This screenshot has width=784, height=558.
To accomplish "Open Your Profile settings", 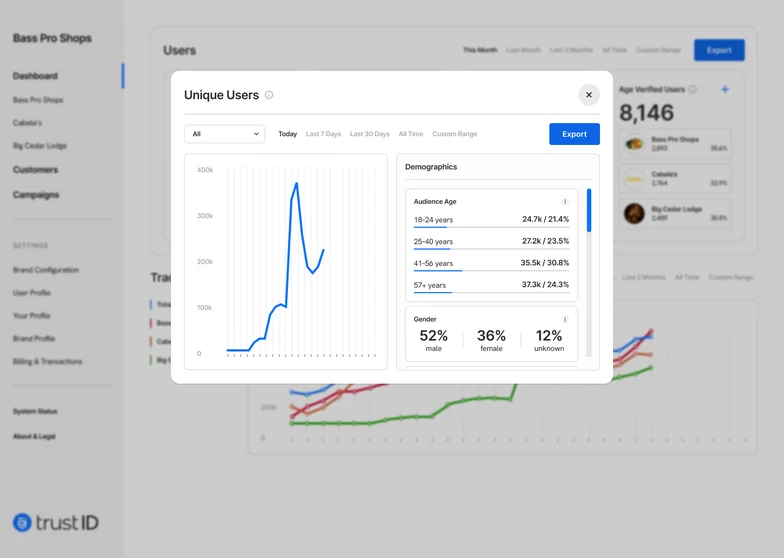I will tap(32, 316).
